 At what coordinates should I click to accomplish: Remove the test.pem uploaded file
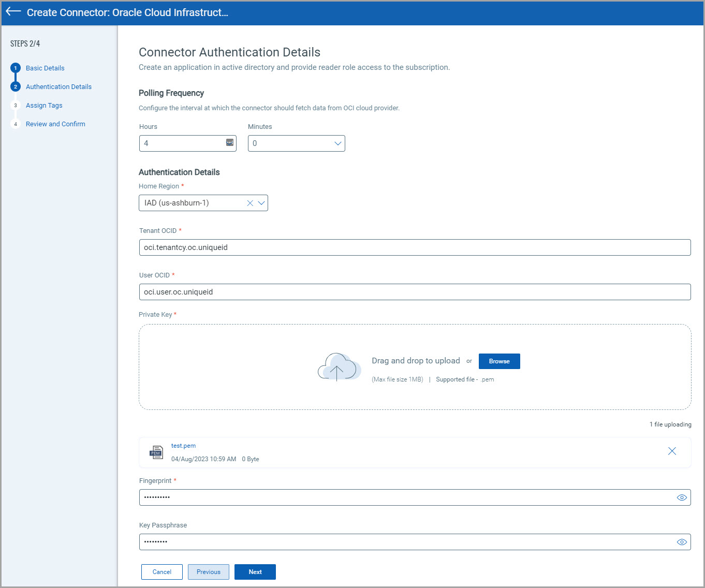(672, 451)
